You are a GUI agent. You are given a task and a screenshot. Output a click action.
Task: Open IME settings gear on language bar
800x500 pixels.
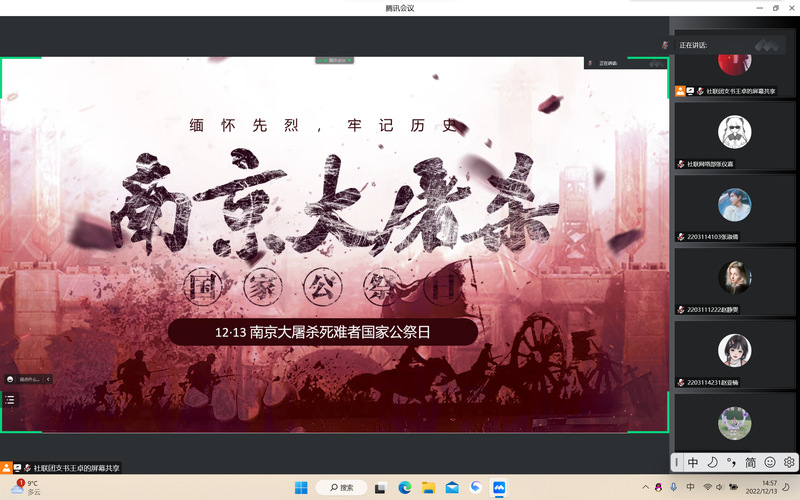pyautogui.click(x=789, y=462)
